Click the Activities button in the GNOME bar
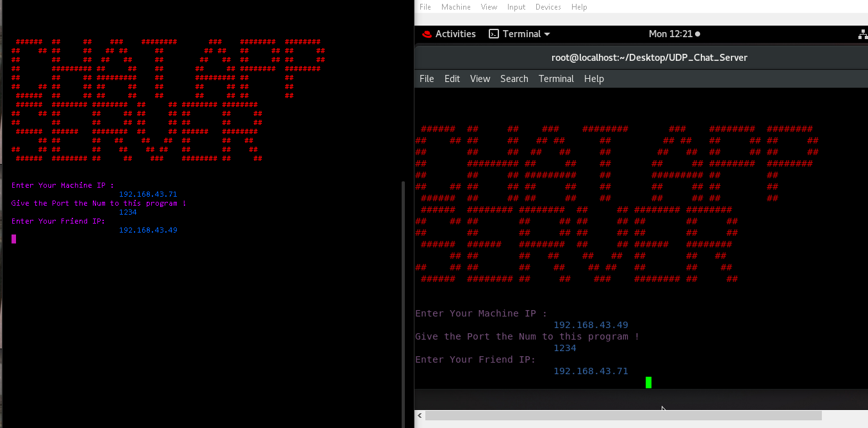Screen dimensions: 868x428 (455, 34)
